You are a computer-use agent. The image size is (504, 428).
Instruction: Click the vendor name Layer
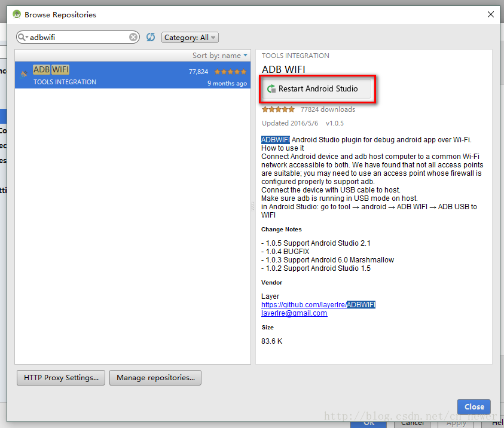270,296
